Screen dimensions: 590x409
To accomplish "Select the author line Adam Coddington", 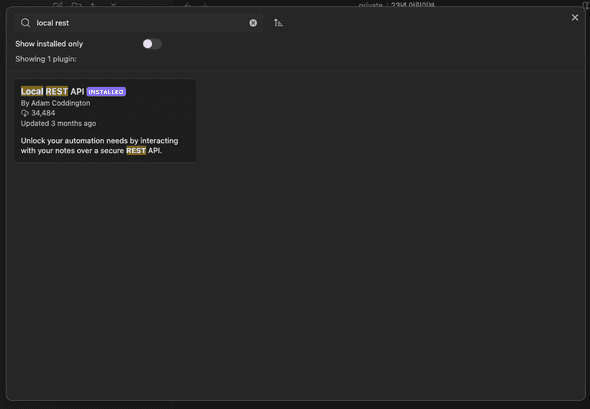I will click(55, 103).
